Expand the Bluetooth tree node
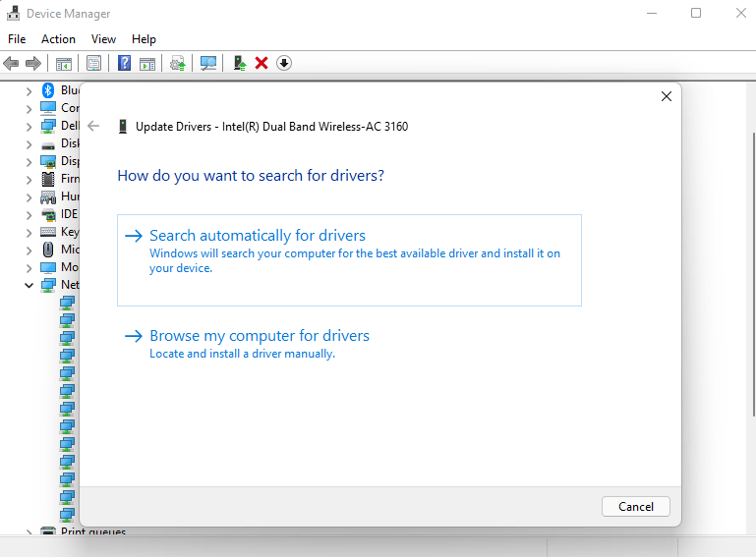 [x=29, y=91]
